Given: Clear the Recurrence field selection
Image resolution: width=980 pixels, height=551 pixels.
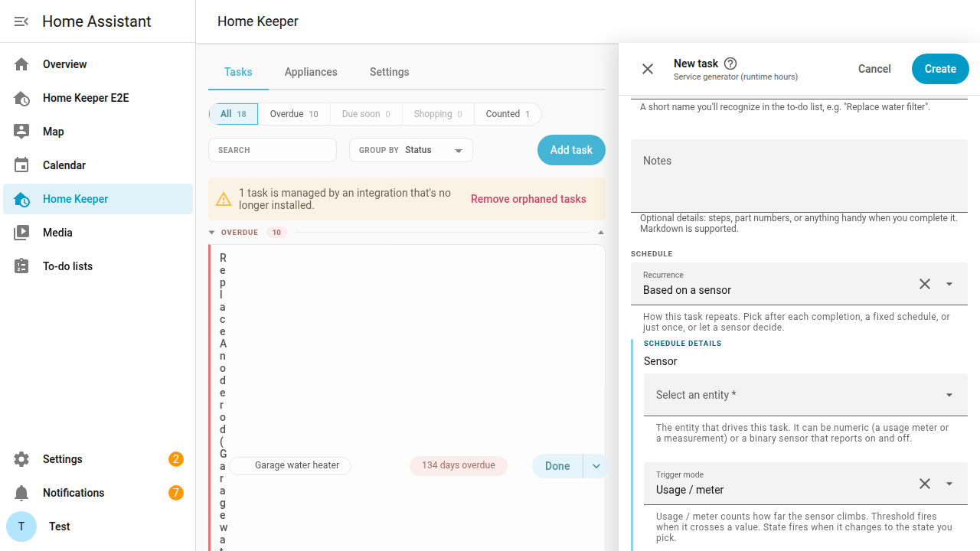Looking at the screenshot, I should point(925,284).
